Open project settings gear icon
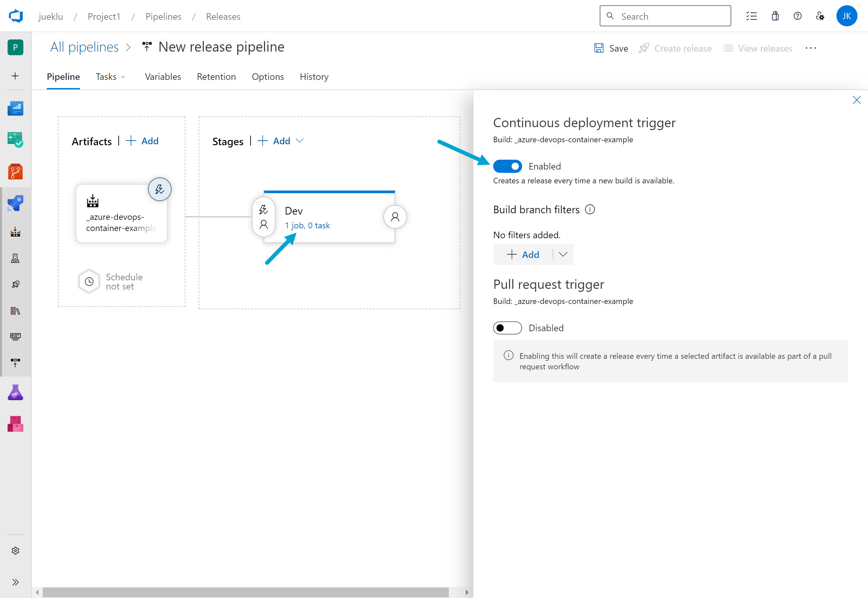Image resolution: width=868 pixels, height=598 pixels. pyautogui.click(x=15, y=550)
